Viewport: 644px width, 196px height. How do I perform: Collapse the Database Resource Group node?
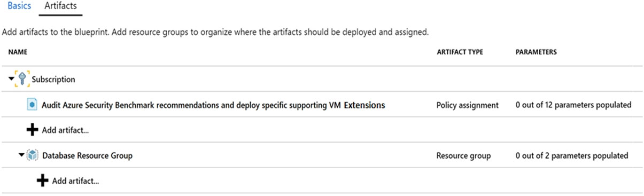pos(22,155)
